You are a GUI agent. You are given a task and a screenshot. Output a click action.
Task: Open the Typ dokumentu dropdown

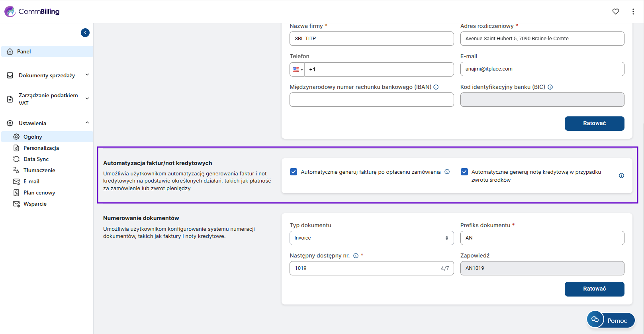(371, 238)
